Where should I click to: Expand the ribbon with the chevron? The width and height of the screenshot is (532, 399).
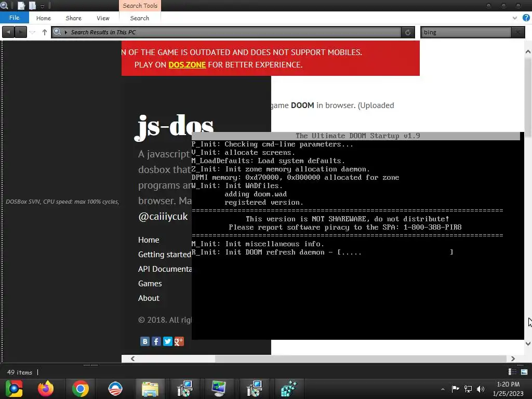[515, 18]
